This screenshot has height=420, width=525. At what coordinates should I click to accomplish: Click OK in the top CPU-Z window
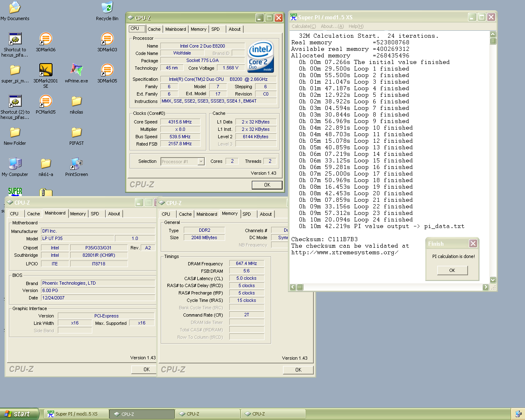click(x=267, y=185)
